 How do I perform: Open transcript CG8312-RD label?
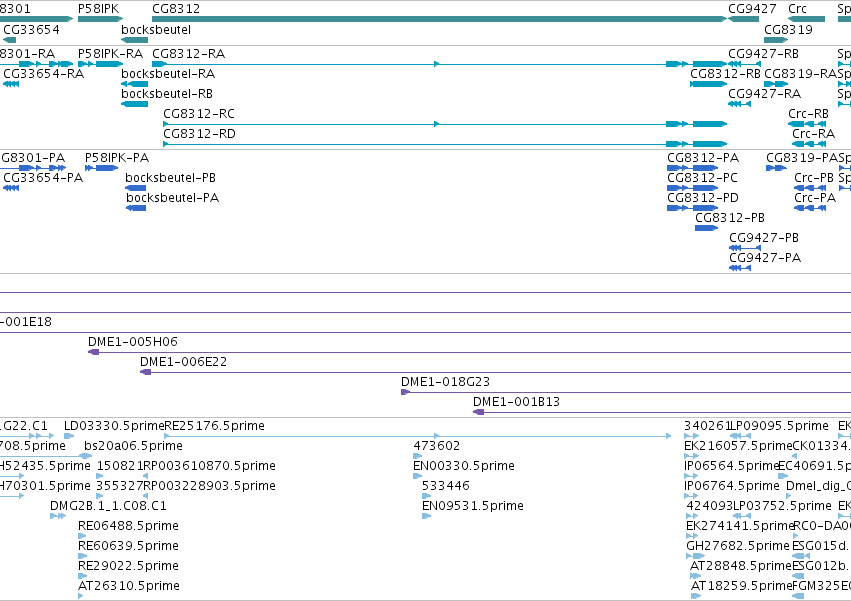point(199,134)
